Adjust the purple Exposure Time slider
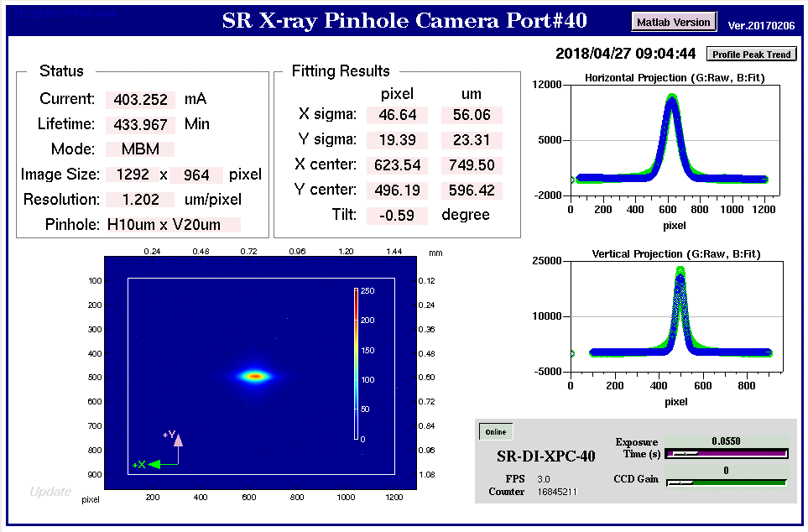The image size is (808, 532). point(727,454)
